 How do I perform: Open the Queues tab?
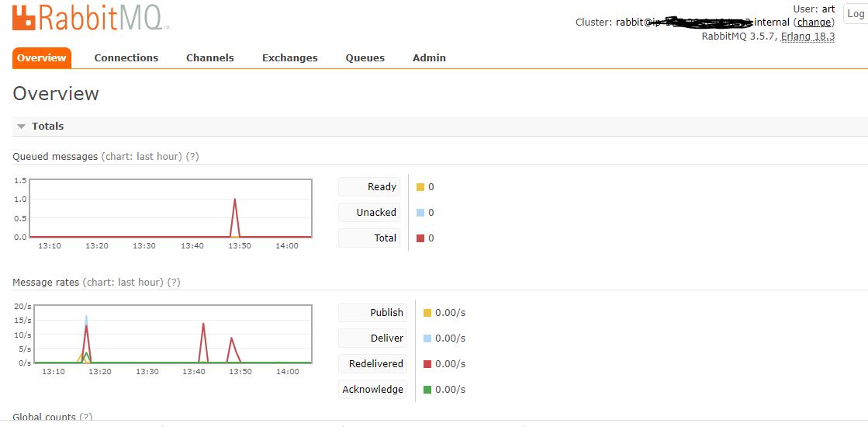click(365, 58)
